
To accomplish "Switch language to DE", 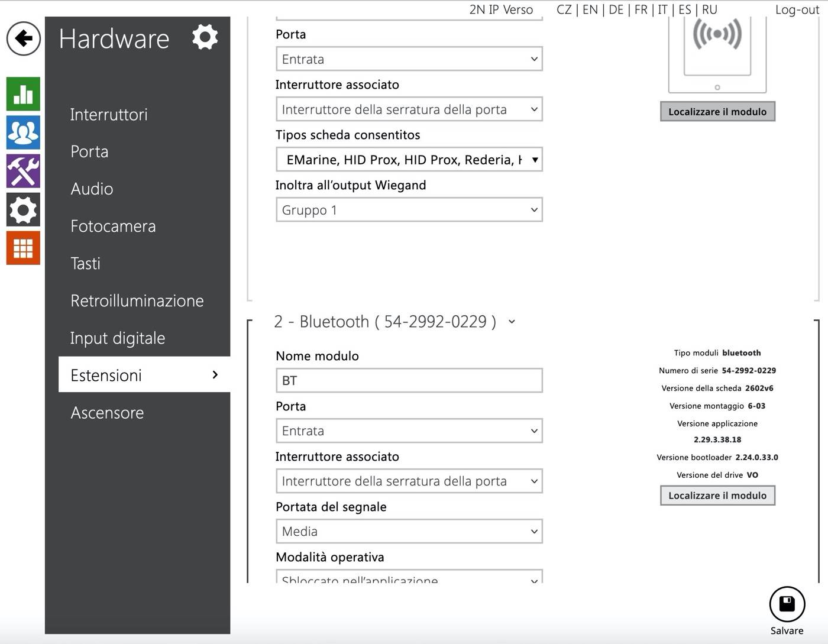I will tap(616, 9).
